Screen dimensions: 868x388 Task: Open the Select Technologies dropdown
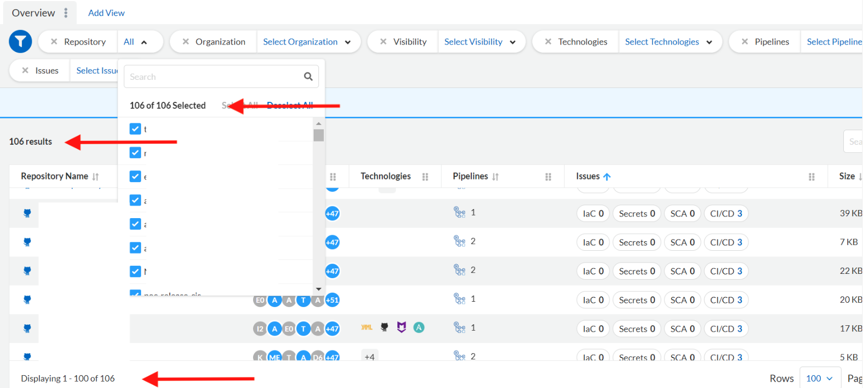(x=669, y=42)
